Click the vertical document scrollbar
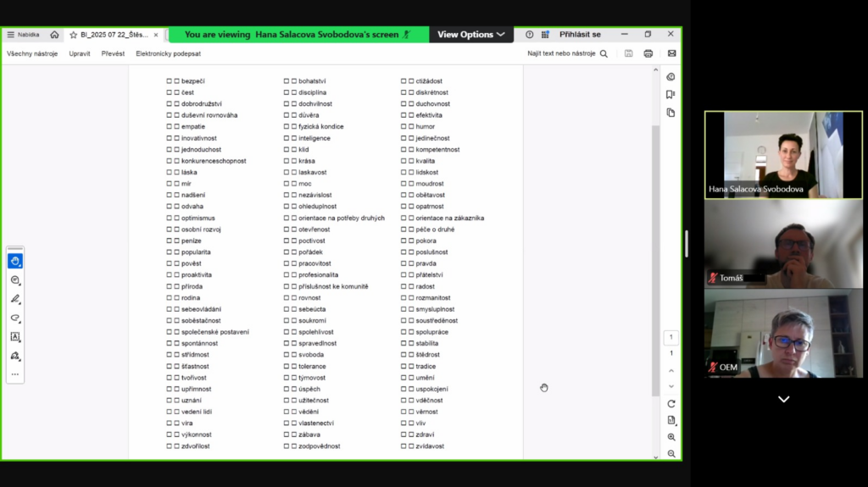The image size is (868, 487). pos(655,260)
